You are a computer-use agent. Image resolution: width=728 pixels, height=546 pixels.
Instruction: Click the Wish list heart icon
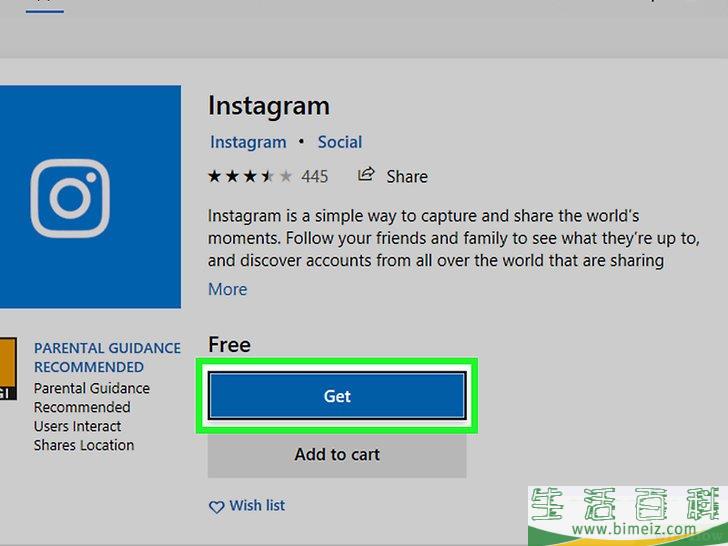[216, 507]
